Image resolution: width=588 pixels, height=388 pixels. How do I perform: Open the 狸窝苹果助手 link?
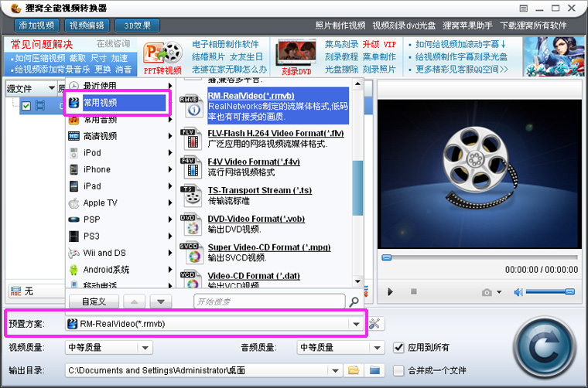pos(467,26)
